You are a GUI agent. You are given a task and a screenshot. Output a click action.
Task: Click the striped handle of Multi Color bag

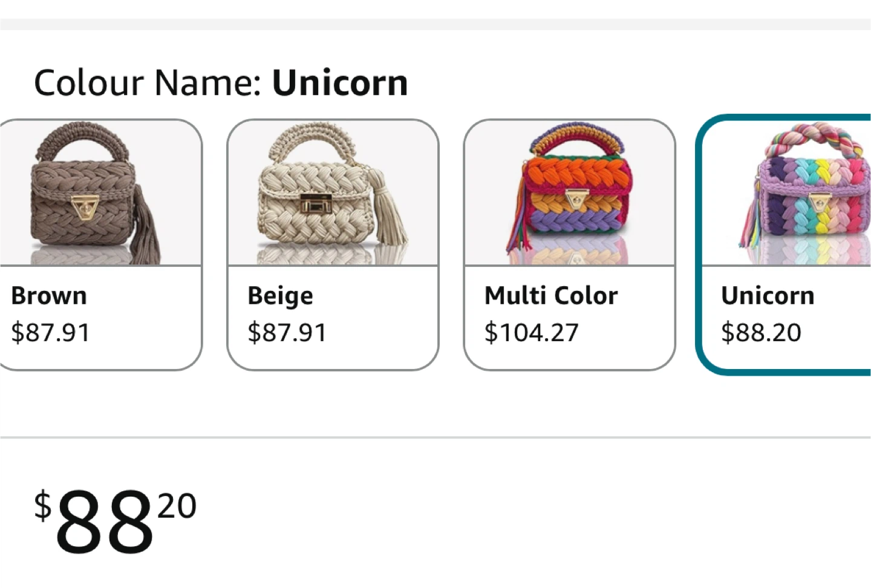point(577,137)
